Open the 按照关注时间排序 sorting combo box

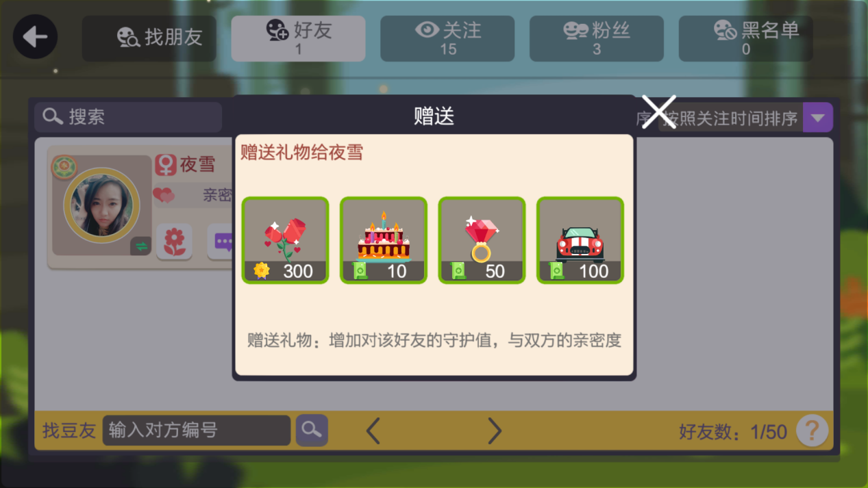[x=745, y=118]
